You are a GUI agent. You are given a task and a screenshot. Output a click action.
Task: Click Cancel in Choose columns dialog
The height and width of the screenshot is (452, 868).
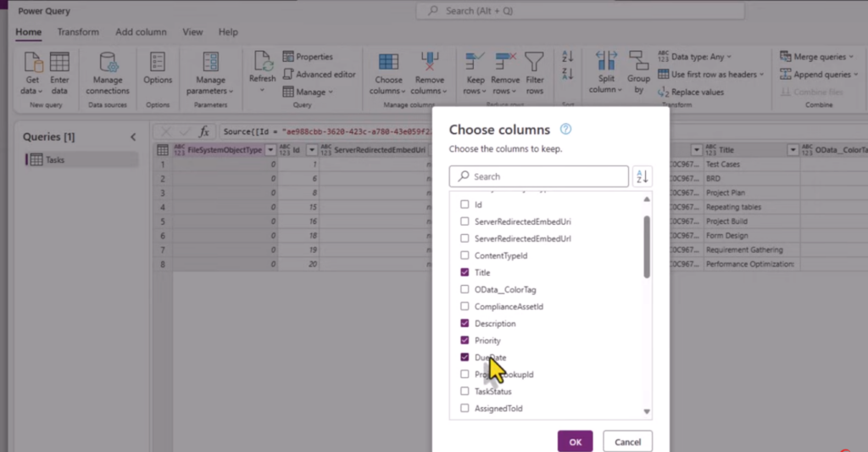[628, 442]
